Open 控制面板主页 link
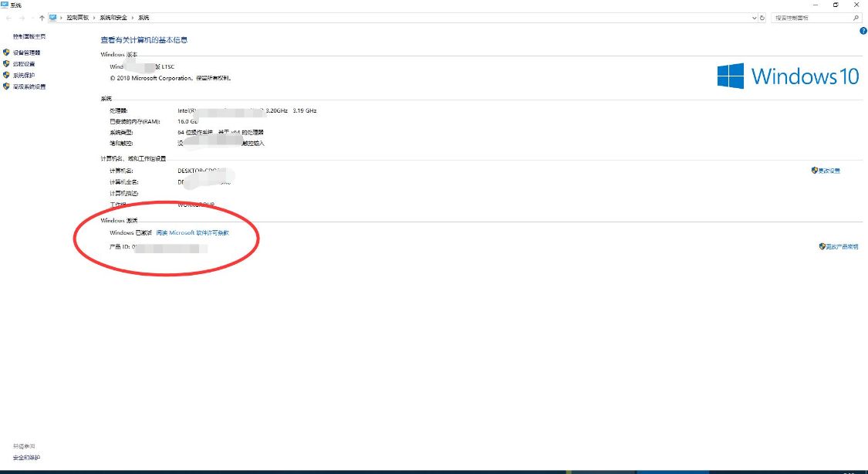Viewport: 868px width, 474px height. click(29, 36)
